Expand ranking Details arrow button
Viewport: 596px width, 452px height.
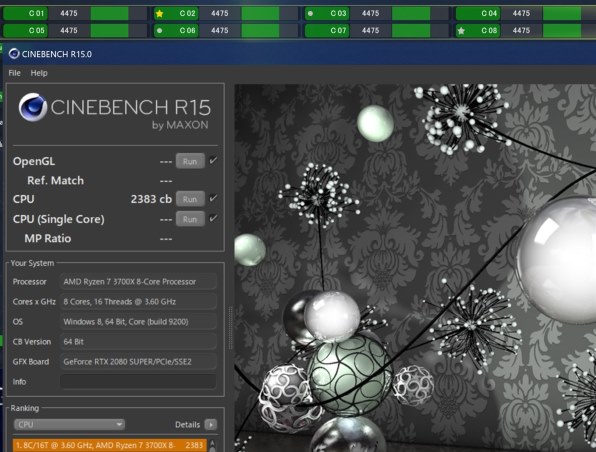click(x=211, y=424)
